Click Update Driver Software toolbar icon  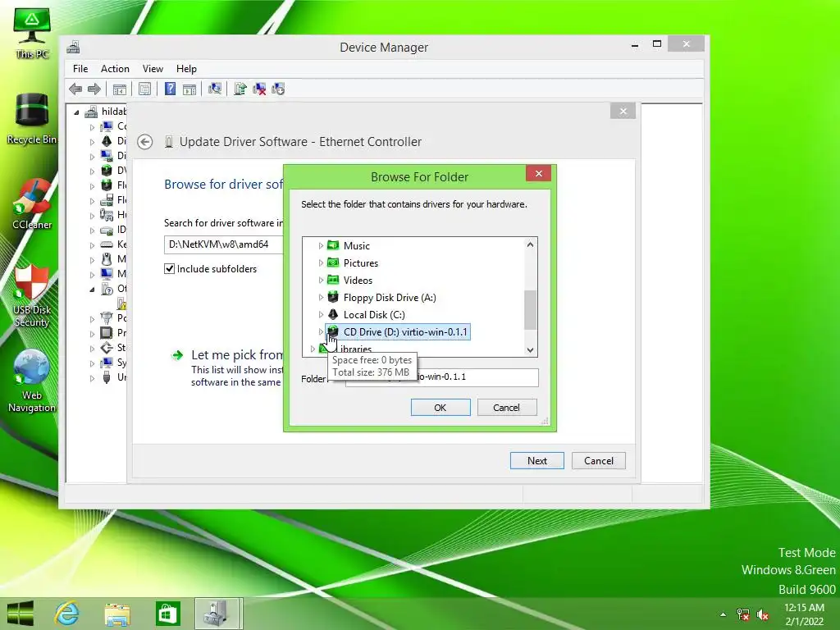(240, 89)
